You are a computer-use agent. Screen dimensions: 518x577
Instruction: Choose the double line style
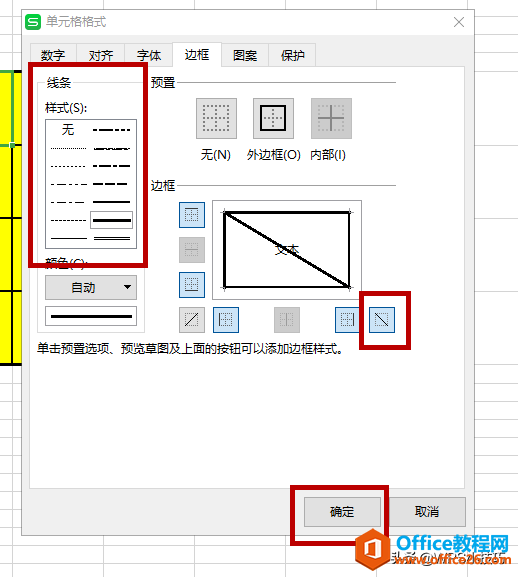coord(111,238)
